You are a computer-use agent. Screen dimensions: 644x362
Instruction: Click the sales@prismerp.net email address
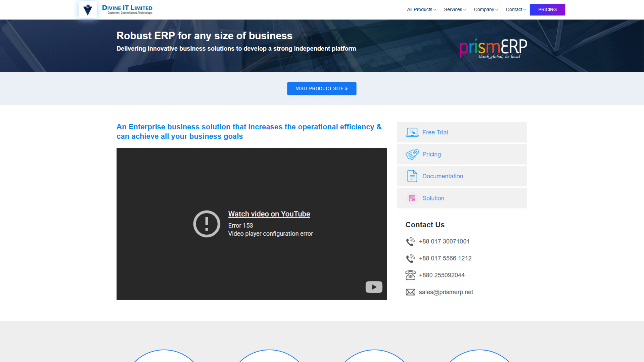446,292
